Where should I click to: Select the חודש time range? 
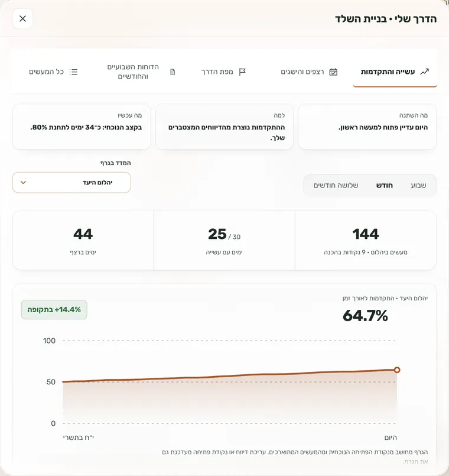[385, 185]
